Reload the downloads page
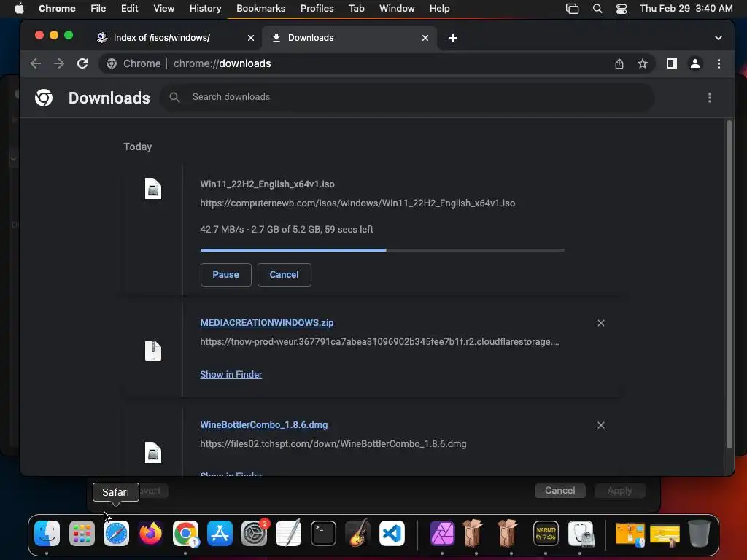The height and width of the screenshot is (560, 747). point(82,63)
